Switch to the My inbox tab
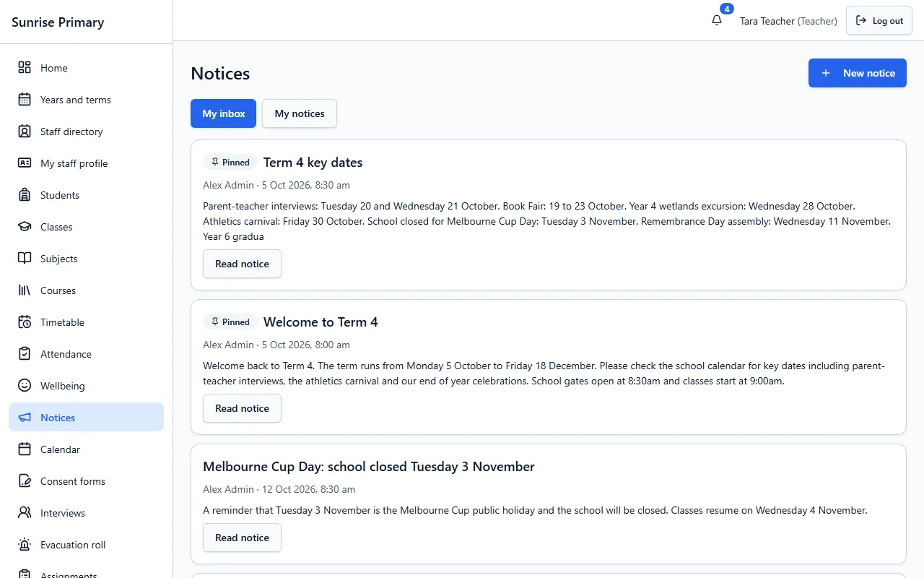 (x=223, y=113)
